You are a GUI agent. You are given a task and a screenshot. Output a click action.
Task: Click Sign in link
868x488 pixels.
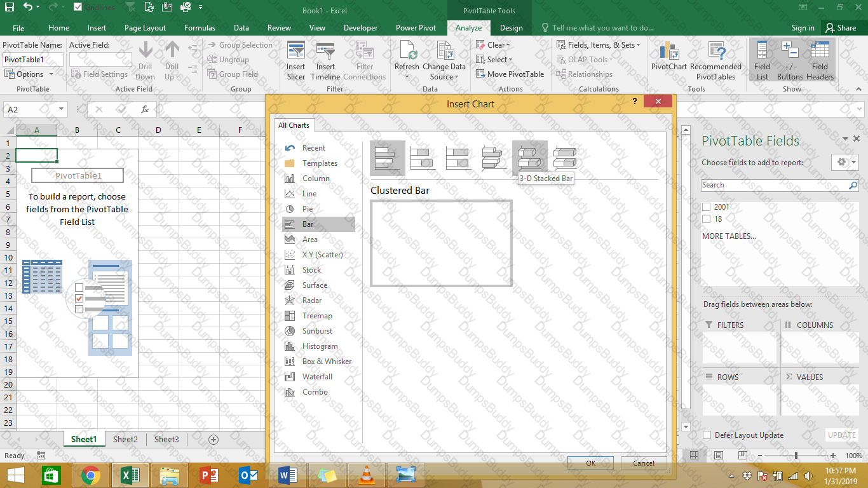(803, 28)
